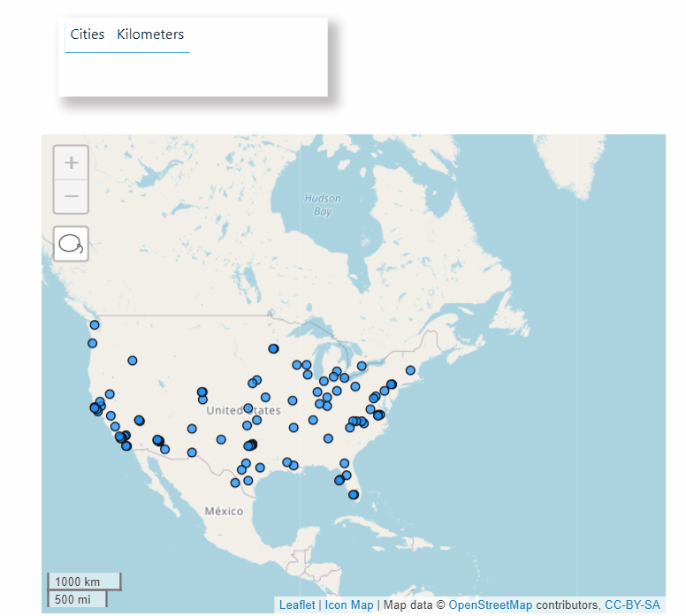The height and width of the screenshot is (616, 686).
Task: Click the Hudson Bay label on the map
Action: [322, 204]
